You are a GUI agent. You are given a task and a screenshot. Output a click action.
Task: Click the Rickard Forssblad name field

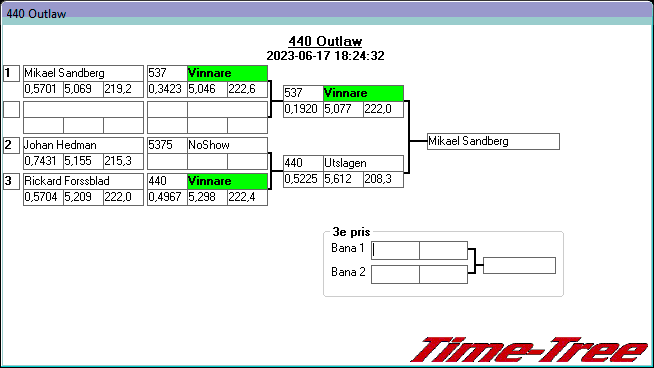pos(83,181)
